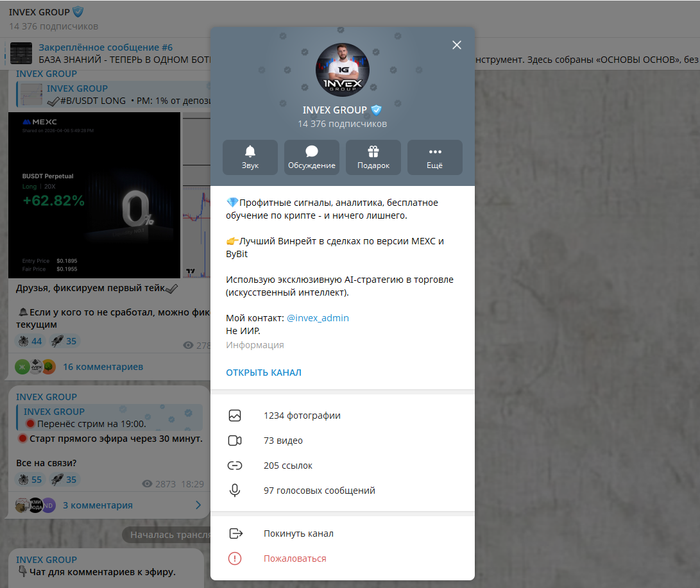Open Обсуждение chat bubble button
This screenshot has height=588, width=700.
pyautogui.click(x=312, y=158)
